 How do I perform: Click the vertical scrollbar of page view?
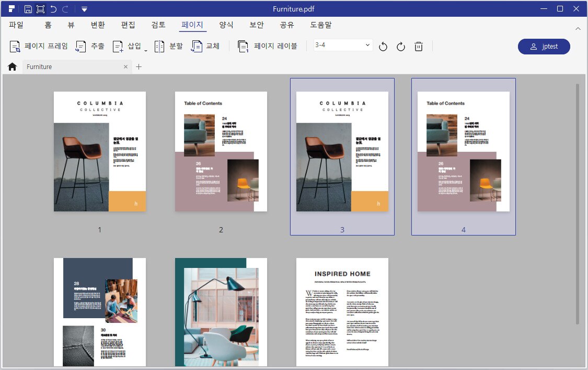578,204
